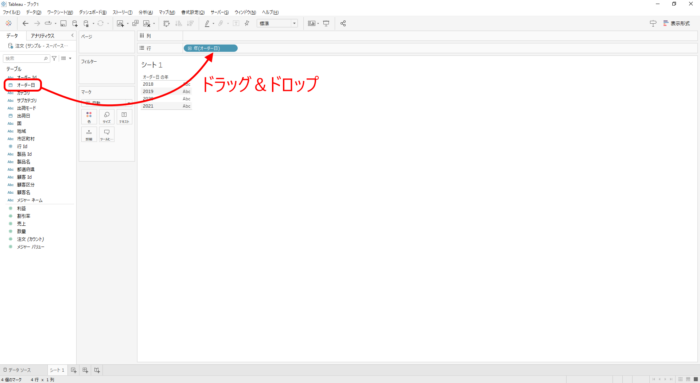This screenshot has width=700, height=383.
Task: Click the new worksheet toolbar icon
Action: 120,23
